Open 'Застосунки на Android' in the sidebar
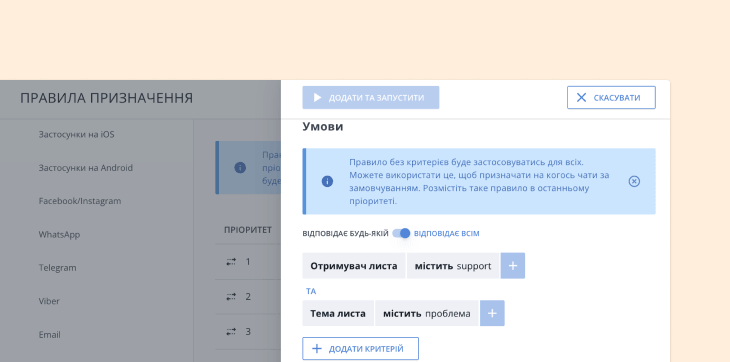 click(86, 168)
